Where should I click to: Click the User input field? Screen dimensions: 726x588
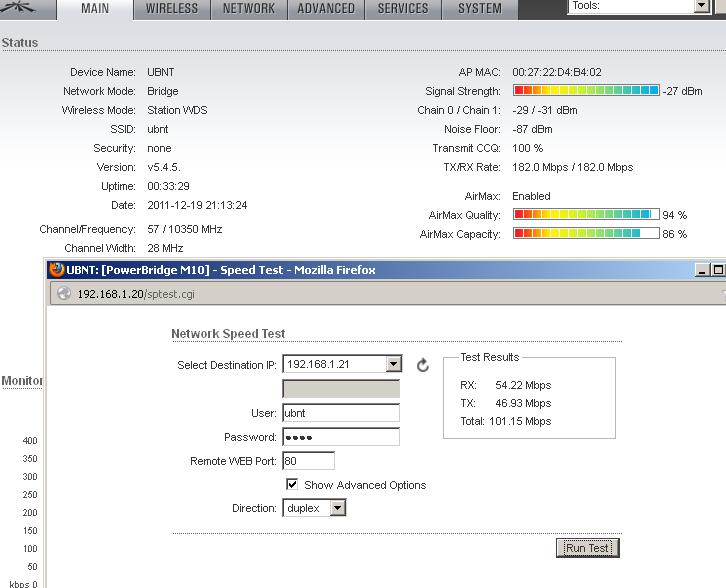[x=341, y=413]
